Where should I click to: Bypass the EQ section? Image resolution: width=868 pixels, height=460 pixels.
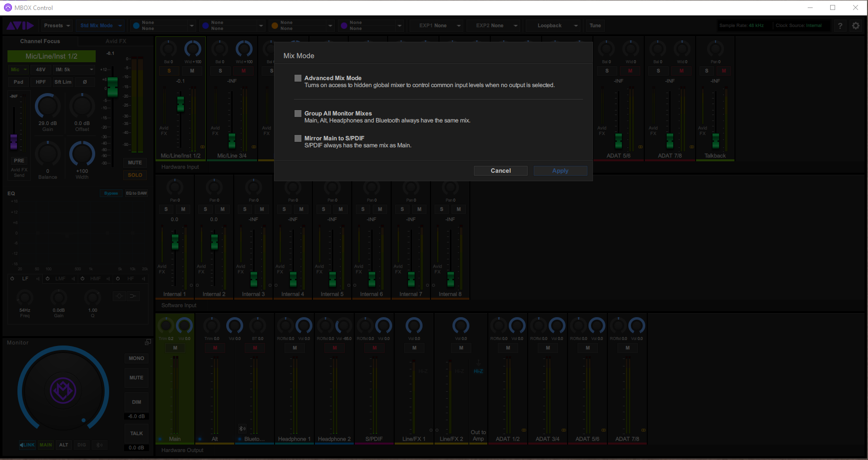[111, 193]
